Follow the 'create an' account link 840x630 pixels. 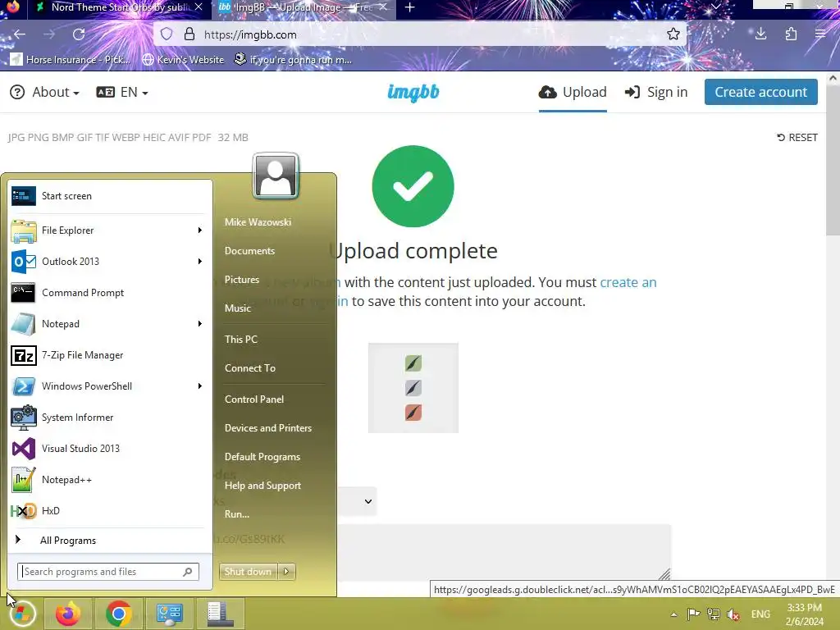(628, 282)
